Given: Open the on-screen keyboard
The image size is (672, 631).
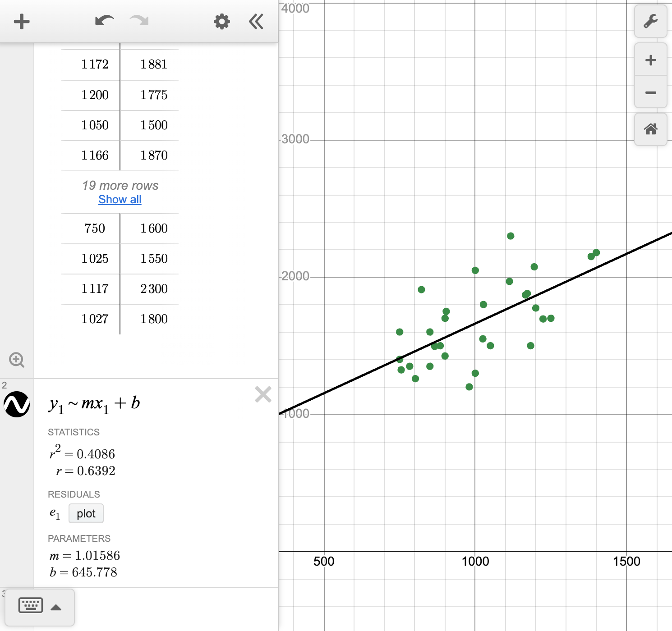Looking at the screenshot, I should 30,606.
